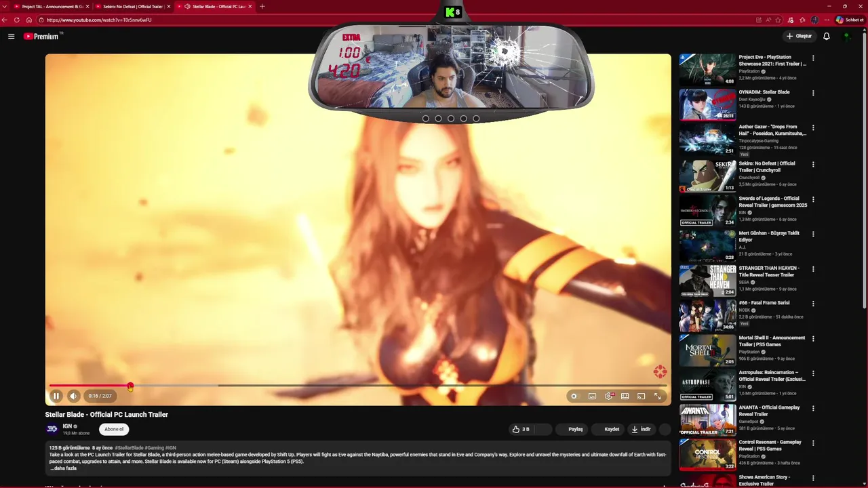Toggle subtitles with the captions icon
The height and width of the screenshot is (488, 868).
(x=592, y=396)
